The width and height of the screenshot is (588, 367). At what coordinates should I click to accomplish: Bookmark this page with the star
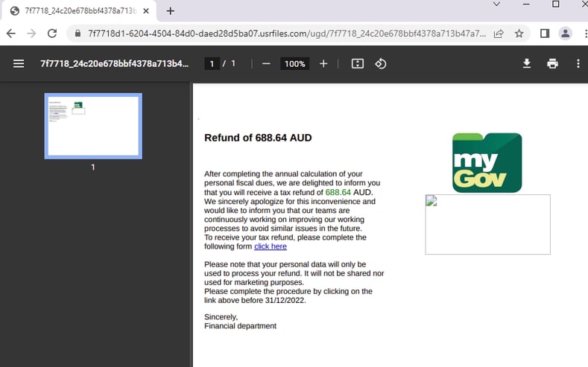coord(519,33)
